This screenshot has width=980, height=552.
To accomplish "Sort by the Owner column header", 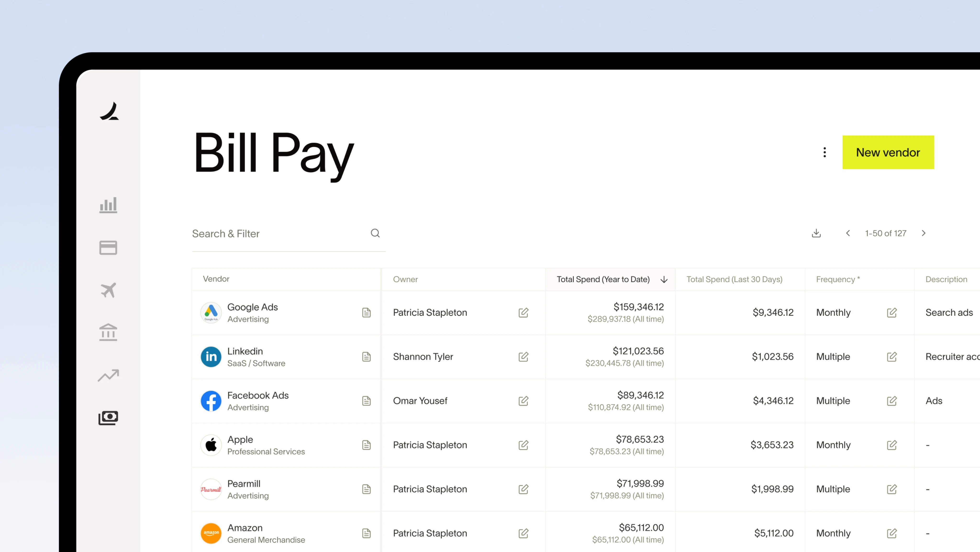I will tap(405, 279).
